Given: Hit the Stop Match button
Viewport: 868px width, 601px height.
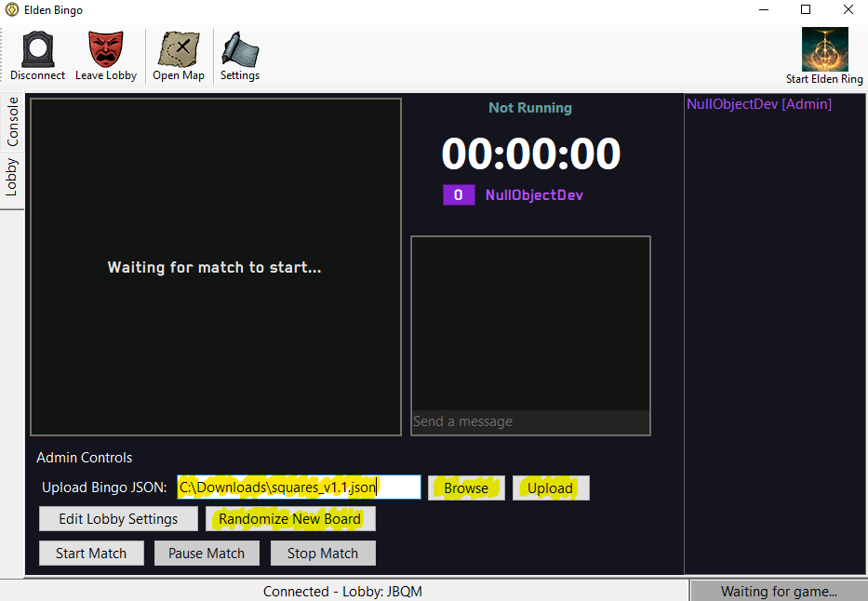Looking at the screenshot, I should click(x=323, y=553).
